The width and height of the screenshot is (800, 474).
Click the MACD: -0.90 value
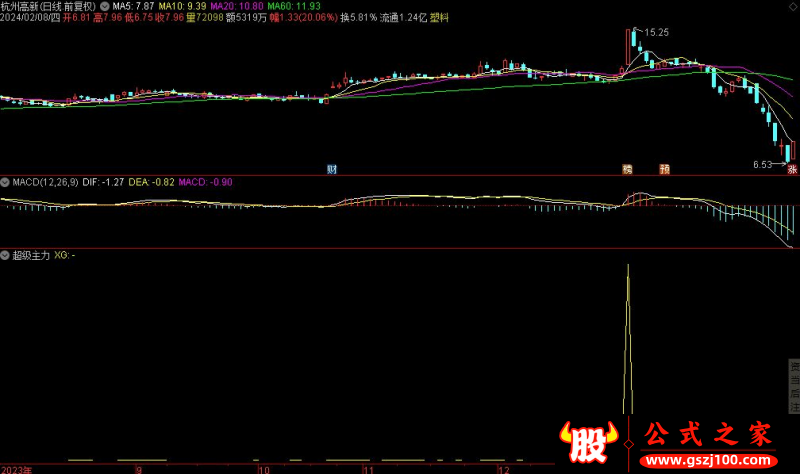pos(206,182)
